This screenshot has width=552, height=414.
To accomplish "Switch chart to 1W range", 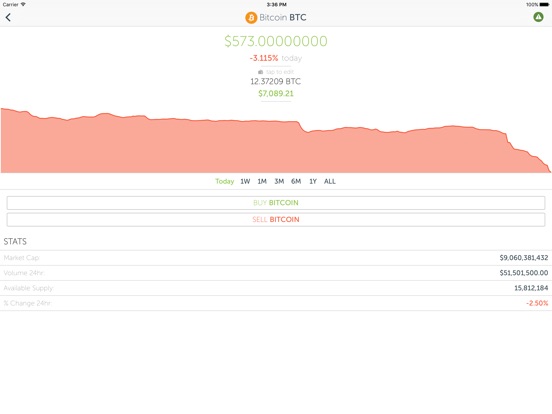I will point(245,181).
